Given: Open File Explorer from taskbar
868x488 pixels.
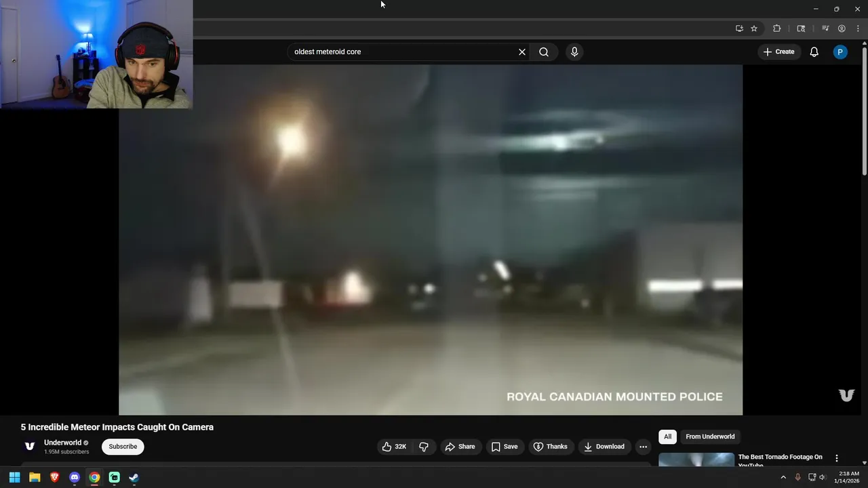Looking at the screenshot, I should (x=35, y=477).
